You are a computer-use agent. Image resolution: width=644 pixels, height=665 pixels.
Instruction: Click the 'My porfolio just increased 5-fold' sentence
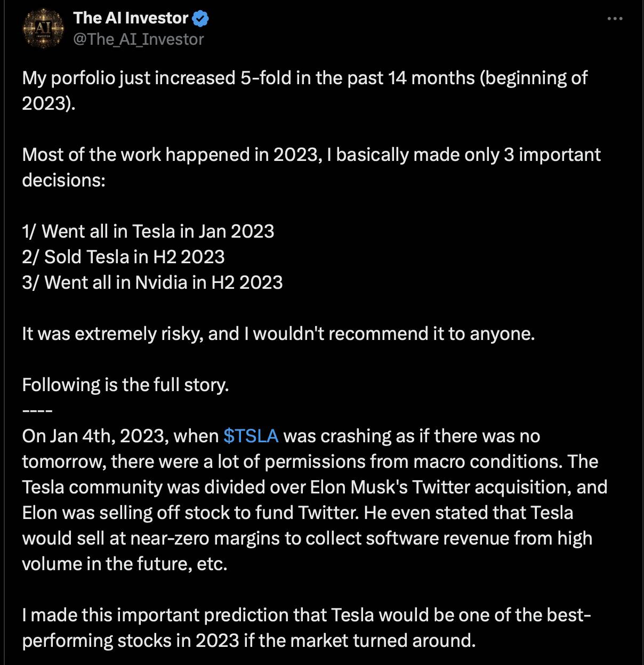coord(304,91)
